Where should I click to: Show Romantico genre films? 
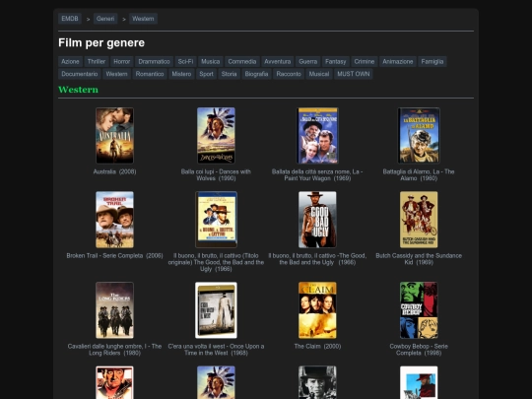pos(150,74)
